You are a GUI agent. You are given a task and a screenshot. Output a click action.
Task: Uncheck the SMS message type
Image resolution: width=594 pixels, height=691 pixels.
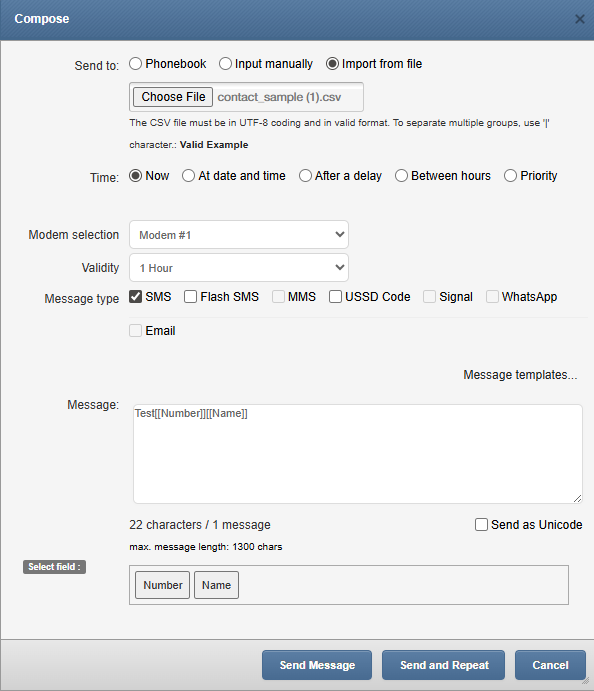click(x=135, y=297)
